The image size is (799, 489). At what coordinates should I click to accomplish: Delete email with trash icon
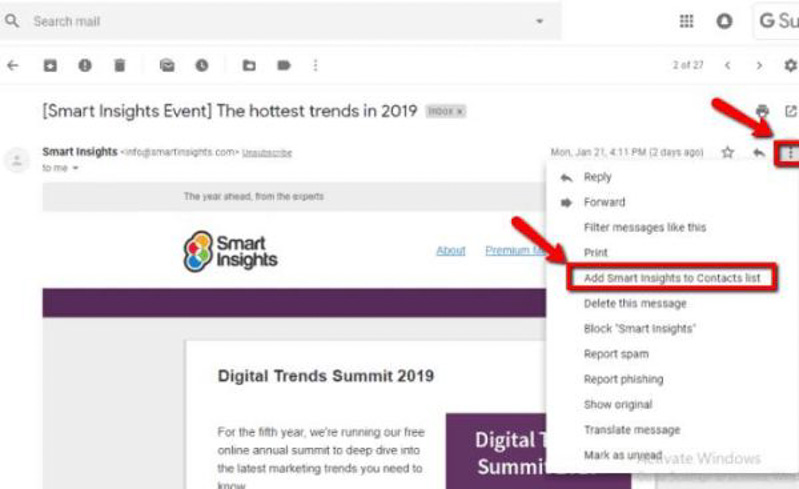(x=119, y=65)
